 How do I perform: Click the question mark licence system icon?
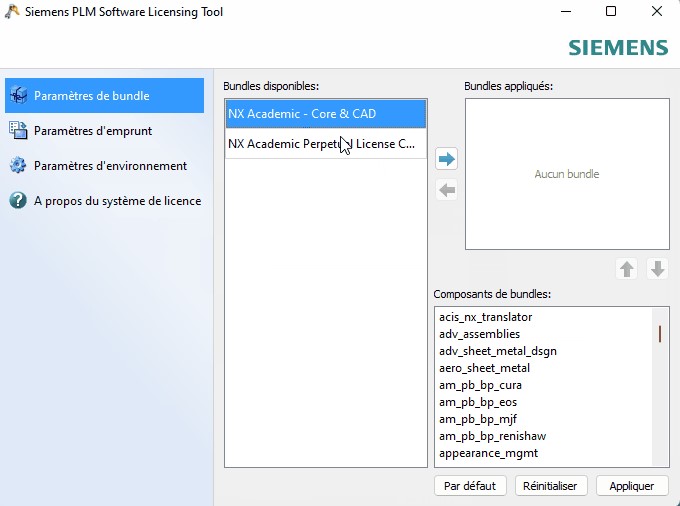(x=18, y=200)
